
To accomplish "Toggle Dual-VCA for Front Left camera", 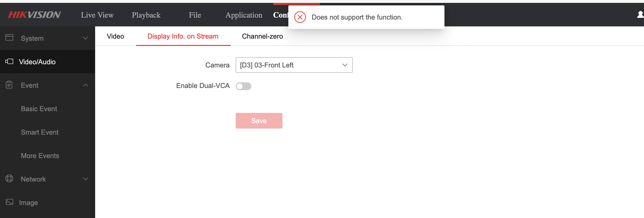I will click(243, 86).
